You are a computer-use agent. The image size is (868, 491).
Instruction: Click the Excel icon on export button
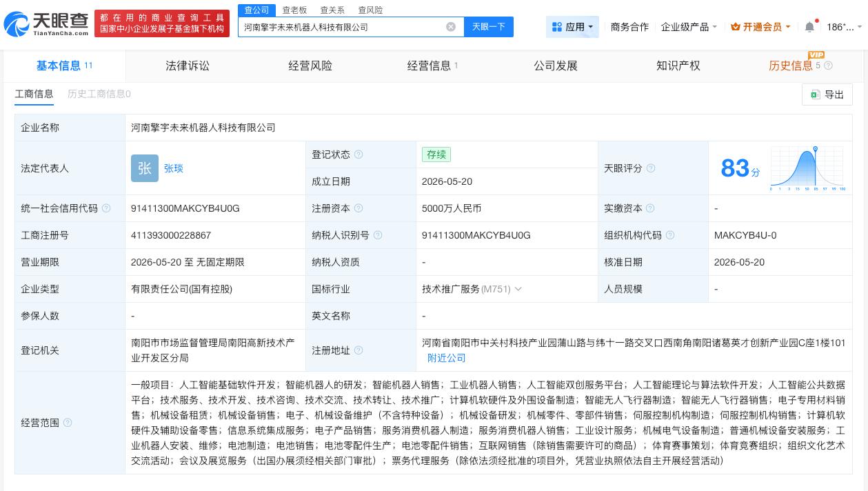point(815,94)
